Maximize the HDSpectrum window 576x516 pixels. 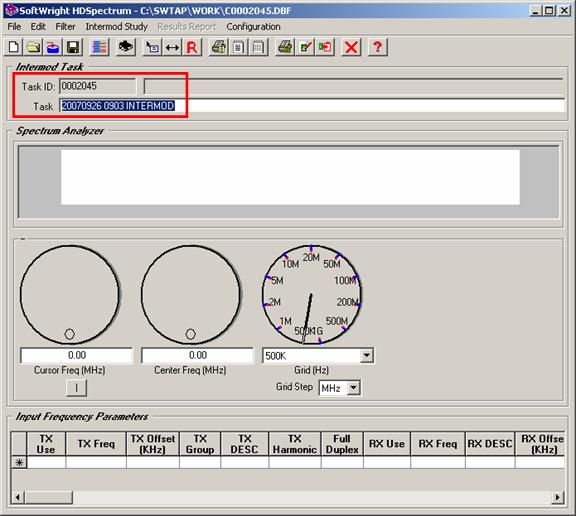(549, 11)
